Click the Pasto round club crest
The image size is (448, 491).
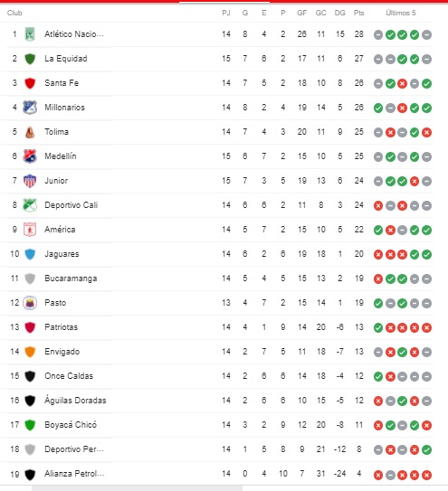click(30, 303)
